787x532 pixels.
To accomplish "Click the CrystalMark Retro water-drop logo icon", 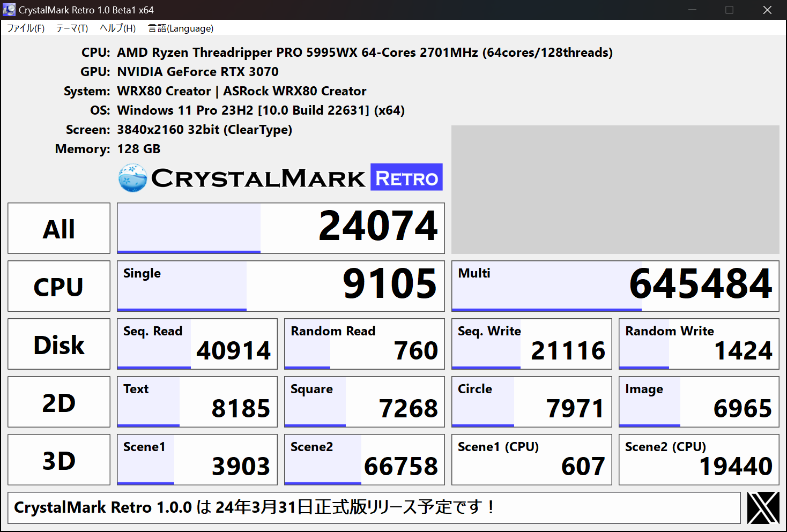I will click(132, 178).
